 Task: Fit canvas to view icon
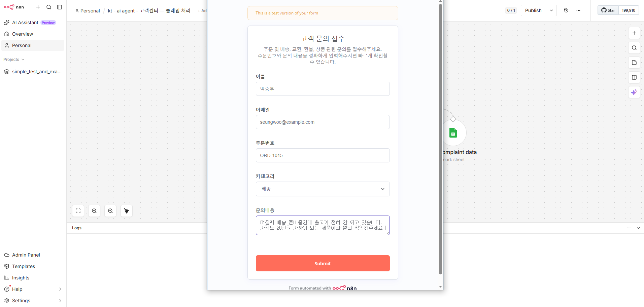pyautogui.click(x=78, y=211)
